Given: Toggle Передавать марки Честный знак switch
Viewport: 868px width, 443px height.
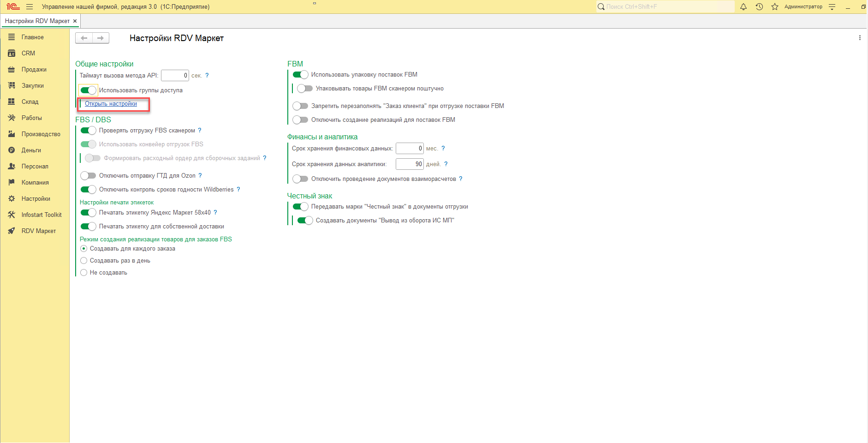Looking at the screenshot, I should (x=300, y=207).
